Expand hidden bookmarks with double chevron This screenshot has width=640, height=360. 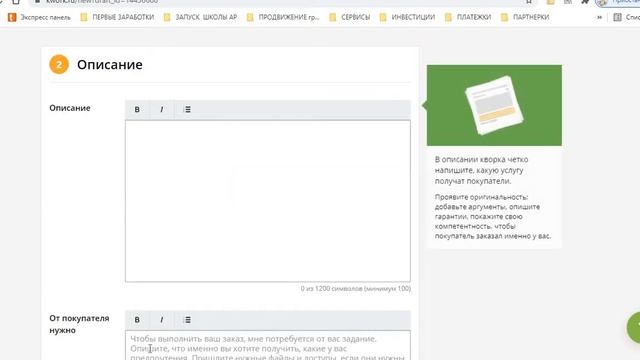pyautogui.click(x=599, y=17)
